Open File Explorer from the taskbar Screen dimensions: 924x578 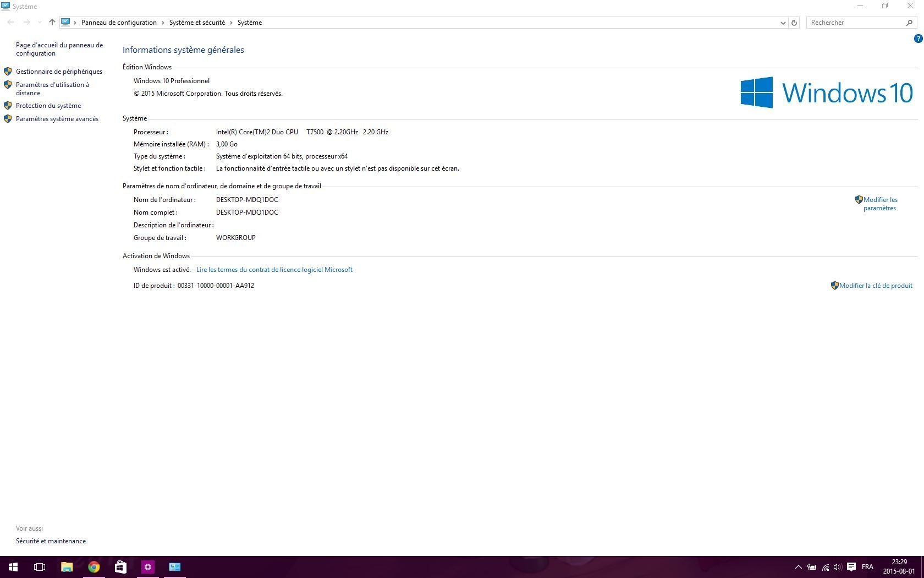tap(67, 567)
